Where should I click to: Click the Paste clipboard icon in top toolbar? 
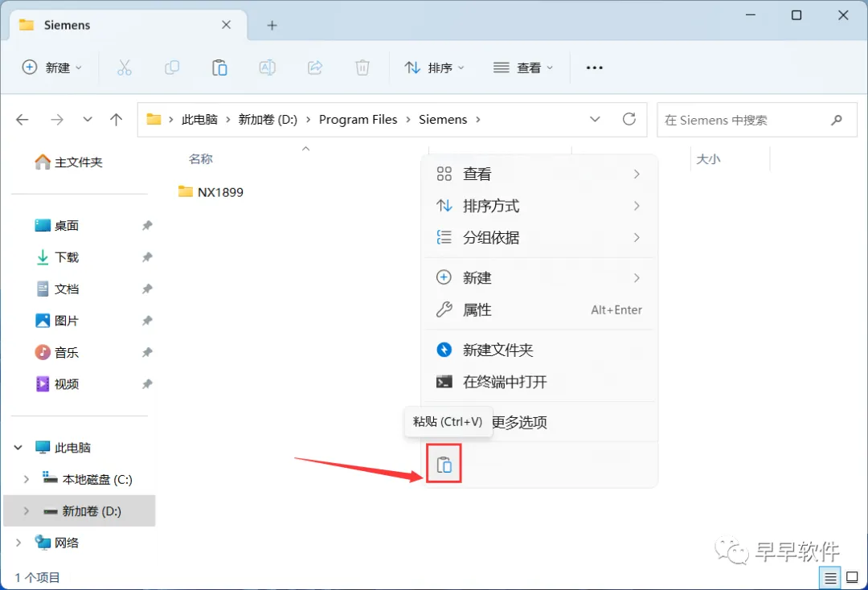[219, 68]
